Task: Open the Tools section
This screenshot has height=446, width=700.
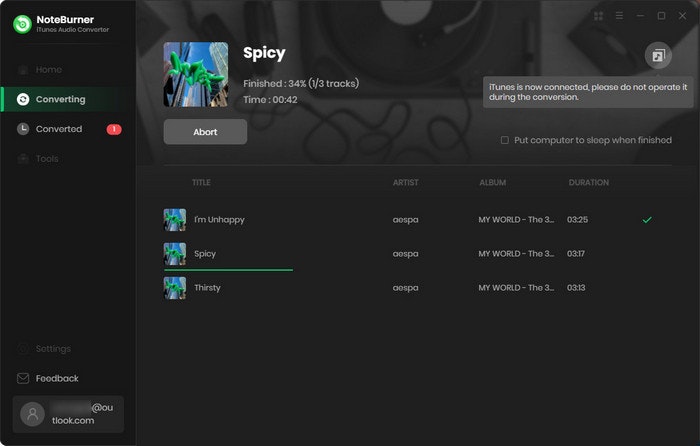Action: pos(68,159)
